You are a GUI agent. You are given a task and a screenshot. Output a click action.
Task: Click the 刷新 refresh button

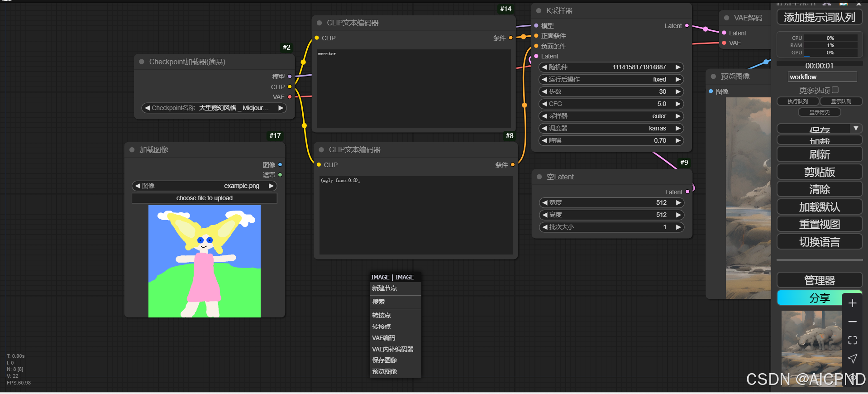pos(820,154)
